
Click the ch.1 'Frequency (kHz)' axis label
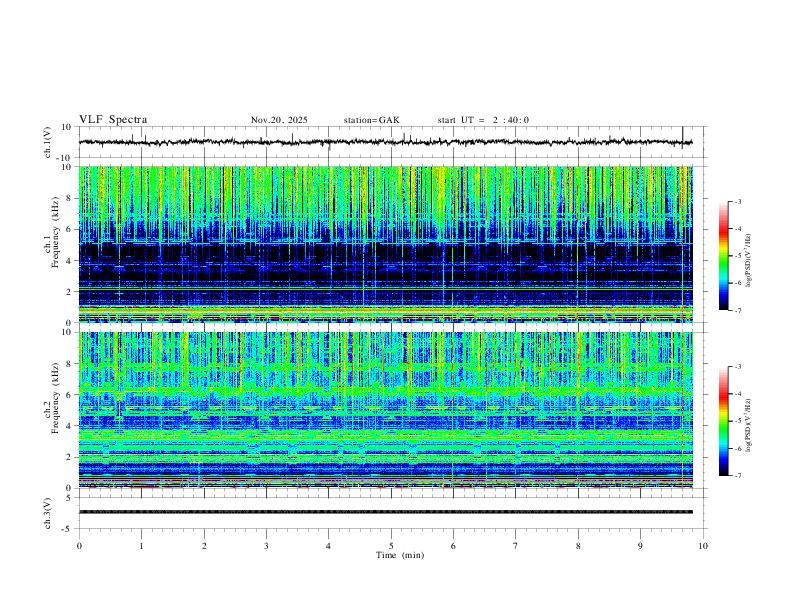55,231
